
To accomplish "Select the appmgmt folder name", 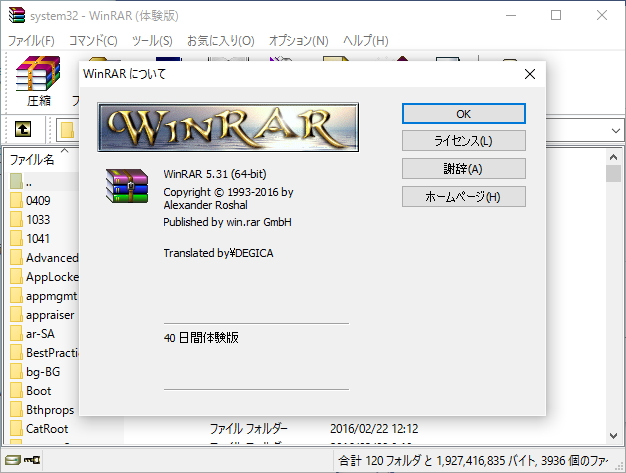I will (52, 296).
